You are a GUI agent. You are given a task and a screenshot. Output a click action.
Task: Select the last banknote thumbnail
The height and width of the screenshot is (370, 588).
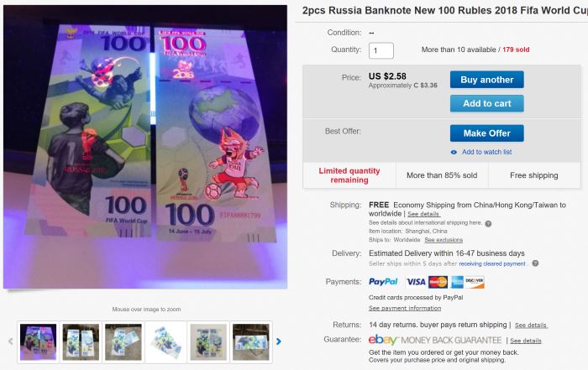click(x=251, y=342)
